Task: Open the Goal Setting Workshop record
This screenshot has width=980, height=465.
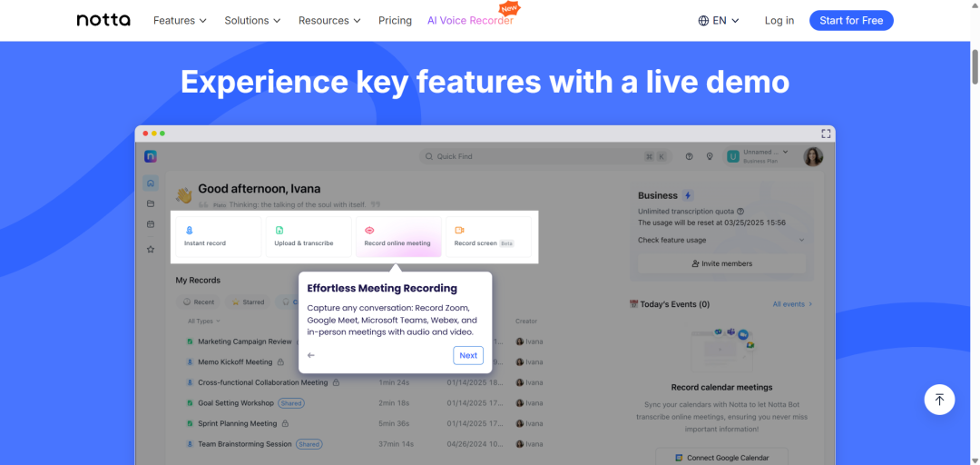Action: (x=236, y=403)
